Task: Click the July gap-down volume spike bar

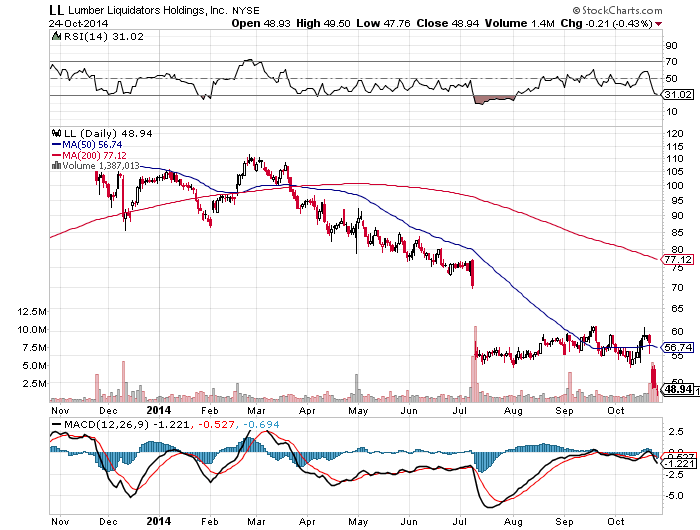Action: point(475,363)
